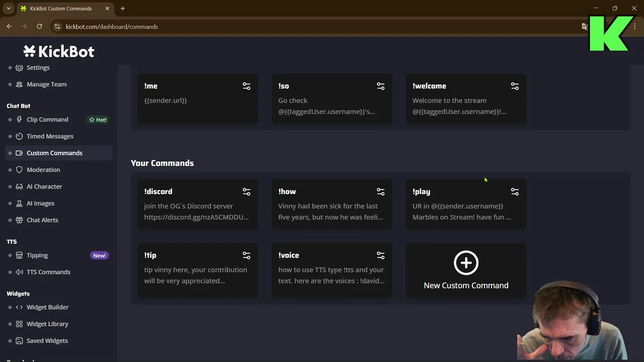Open Settings in the sidebar
Viewport: 644px width, 362px height.
[38, 67]
